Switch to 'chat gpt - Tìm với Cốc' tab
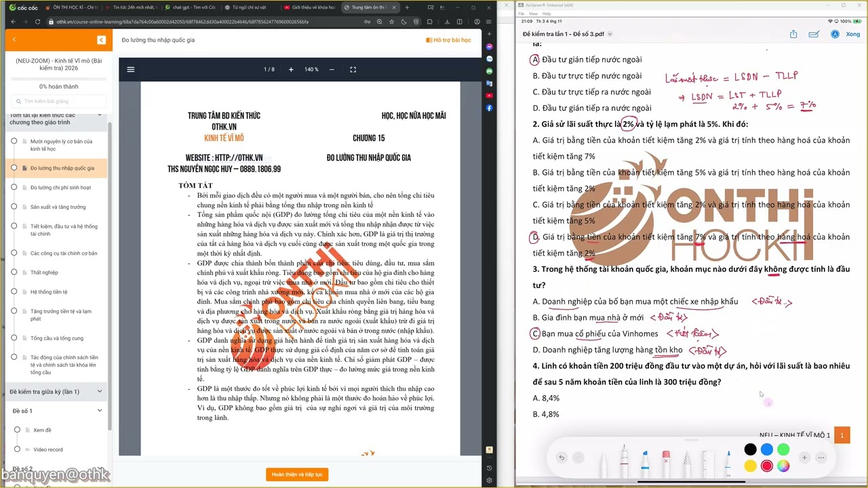 click(190, 7)
